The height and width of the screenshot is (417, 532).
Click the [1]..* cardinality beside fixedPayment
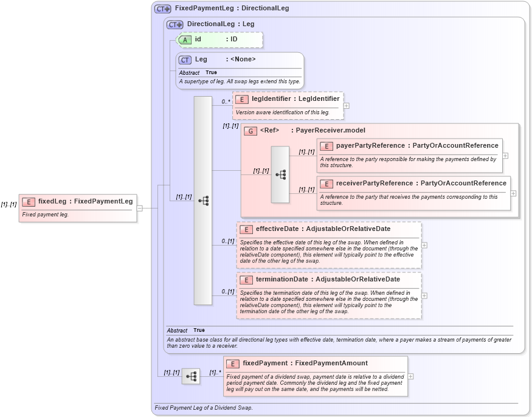click(x=215, y=373)
